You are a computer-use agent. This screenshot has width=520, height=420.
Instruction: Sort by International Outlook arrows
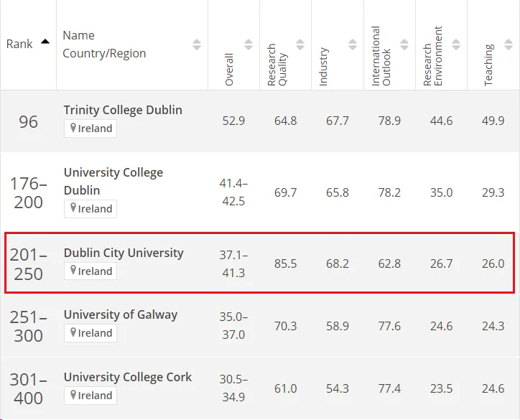pos(404,45)
